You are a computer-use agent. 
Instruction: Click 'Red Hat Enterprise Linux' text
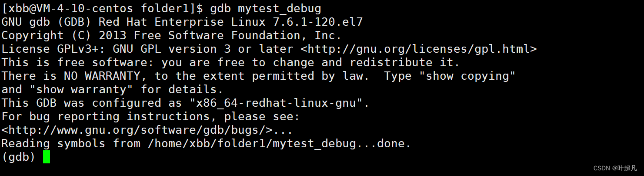[x=182, y=22]
